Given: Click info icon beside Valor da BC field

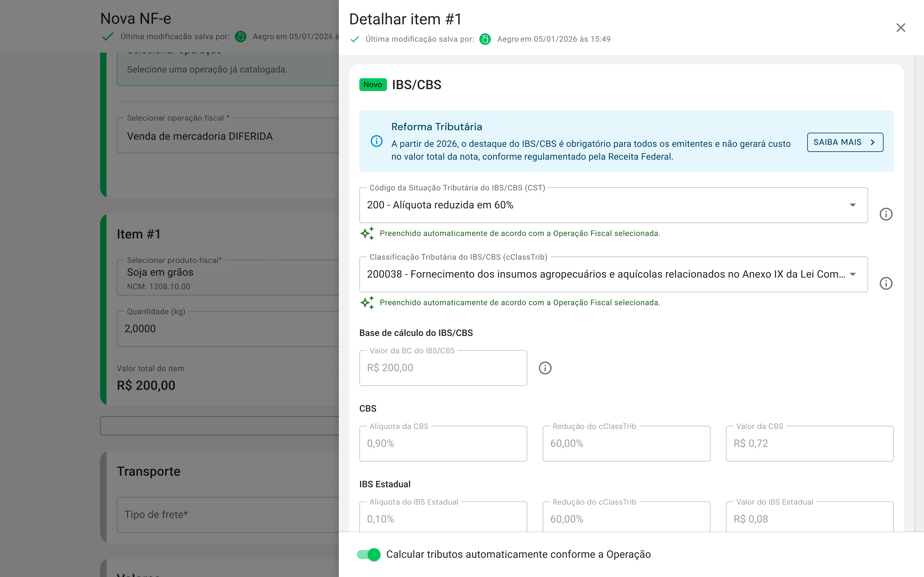Looking at the screenshot, I should click(545, 368).
